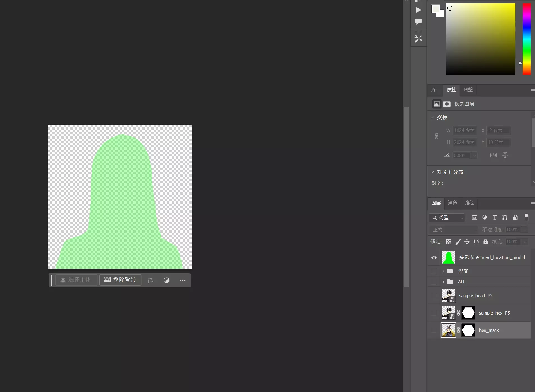Open the 类型 layer filter dropdown
This screenshot has height=392, width=535.
pyautogui.click(x=447, y=217)
